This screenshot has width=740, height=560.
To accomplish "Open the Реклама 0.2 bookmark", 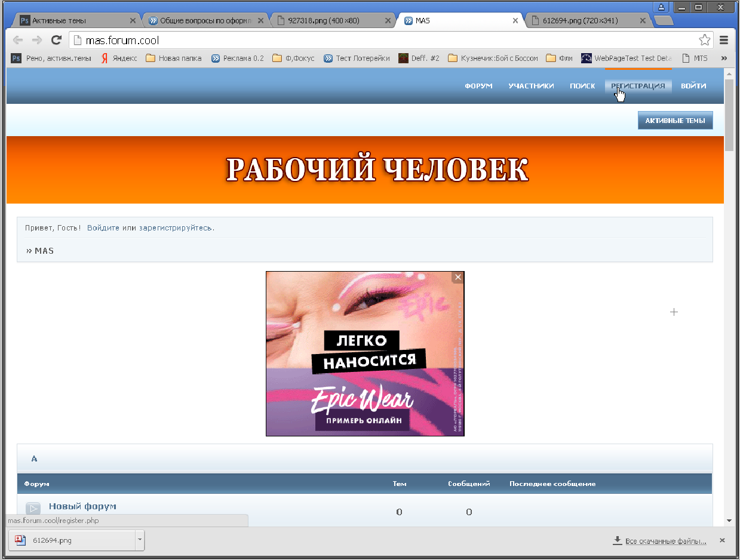I will point(238,58).
